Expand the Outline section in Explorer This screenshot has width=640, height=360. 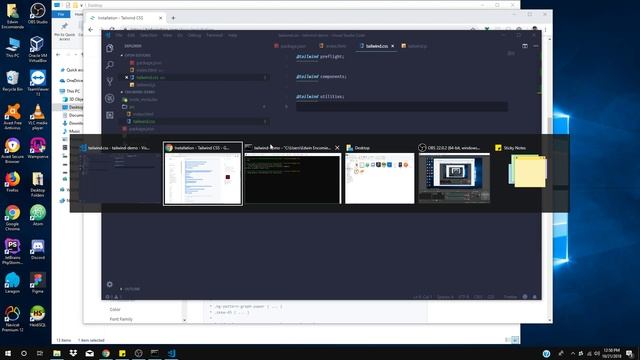[x=131, y=289]
